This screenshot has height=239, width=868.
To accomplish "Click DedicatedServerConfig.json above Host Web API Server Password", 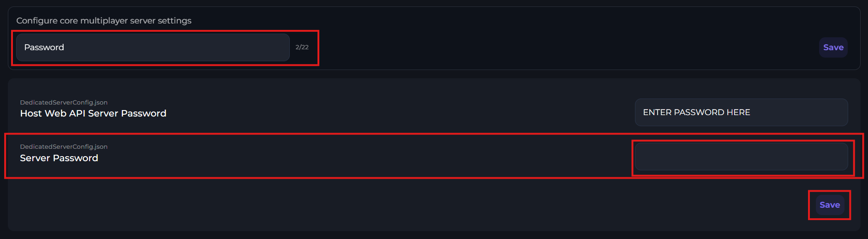I will (x=64, y=102).
